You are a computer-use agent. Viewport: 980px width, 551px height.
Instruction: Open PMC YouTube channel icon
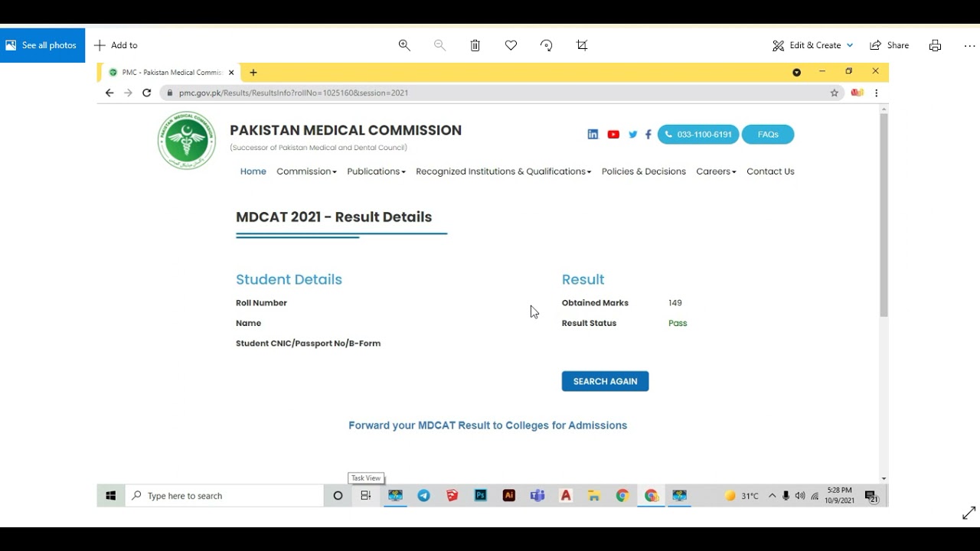tap(613, 134)
